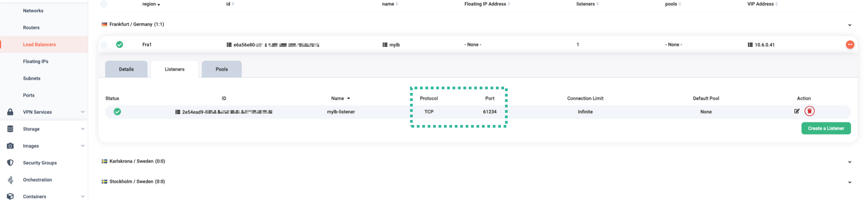
Task: Sort by VIP Address column
Action: 763,4
